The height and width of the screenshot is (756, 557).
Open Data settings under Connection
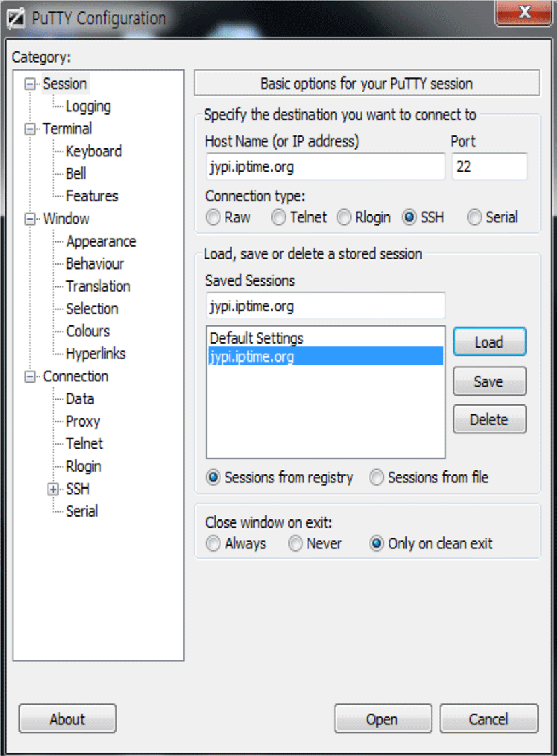click(x=80, y=399)
